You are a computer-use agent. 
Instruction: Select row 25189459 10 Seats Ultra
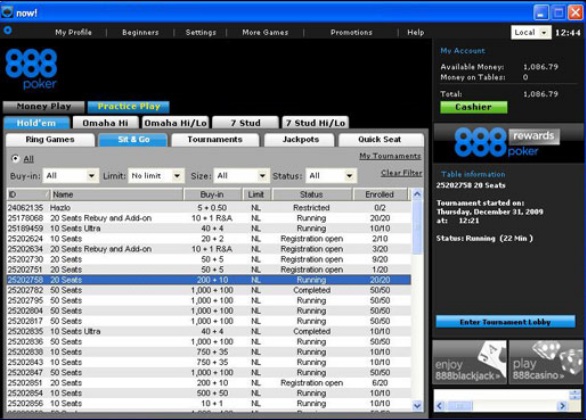pyautogui.click(x=209, y=228)
